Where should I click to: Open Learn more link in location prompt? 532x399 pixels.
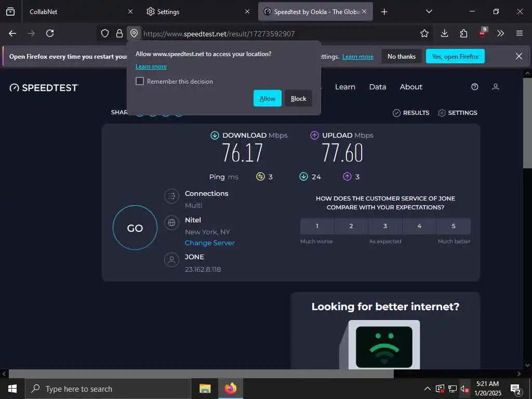pos(151,66)
